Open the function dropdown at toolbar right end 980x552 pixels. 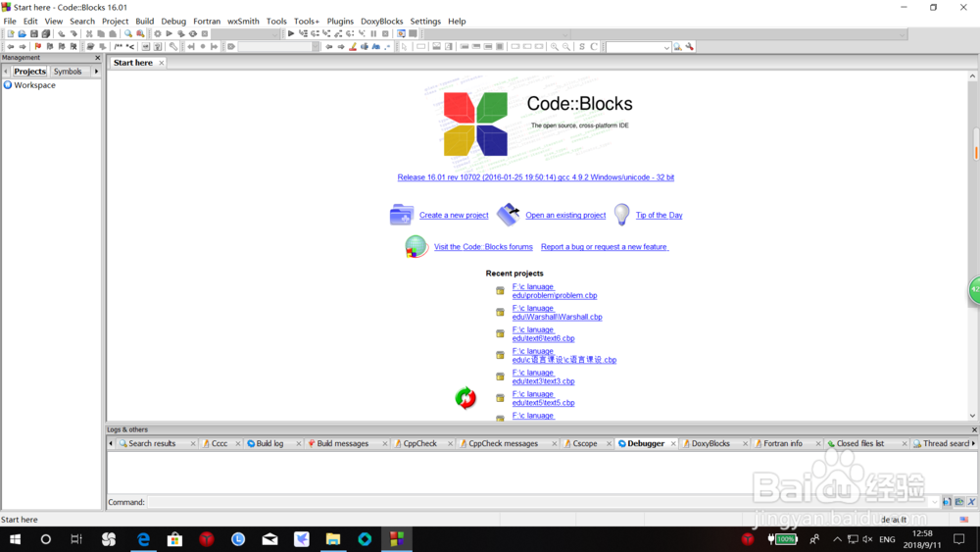902,34
